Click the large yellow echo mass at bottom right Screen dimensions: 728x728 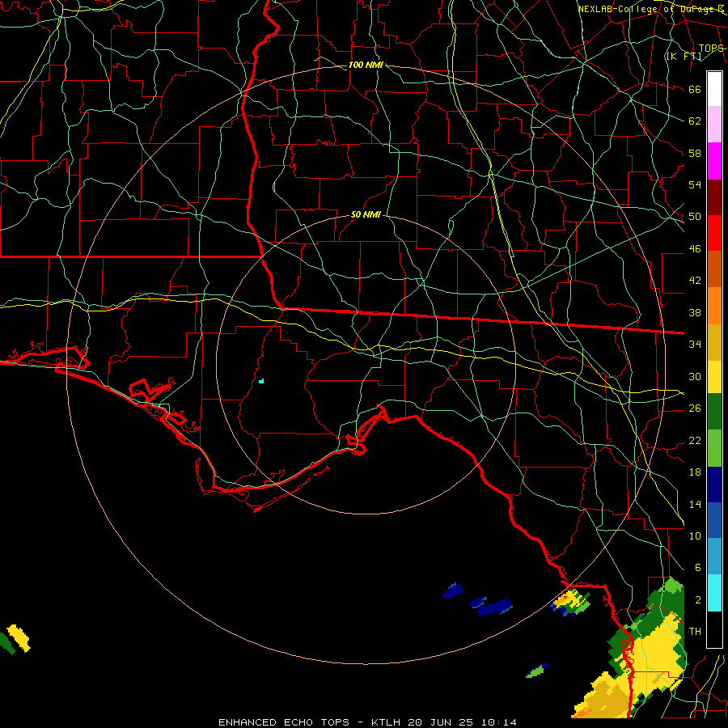click(x=650, y=659)
